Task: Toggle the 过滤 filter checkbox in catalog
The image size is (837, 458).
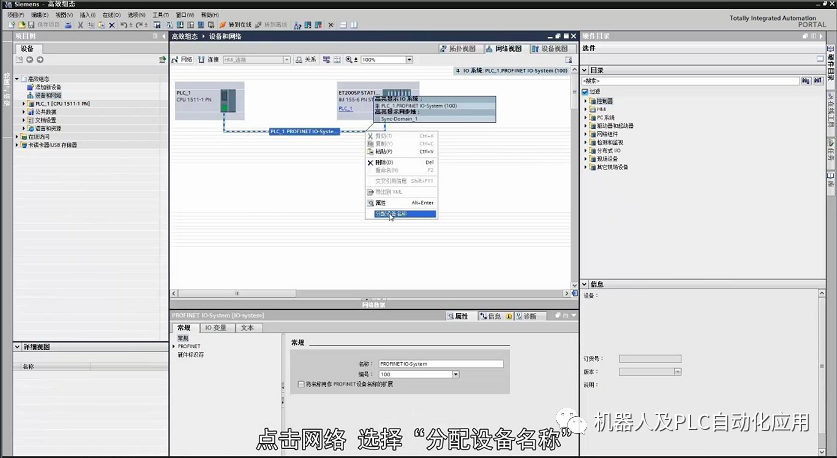Action: (585, 92)
